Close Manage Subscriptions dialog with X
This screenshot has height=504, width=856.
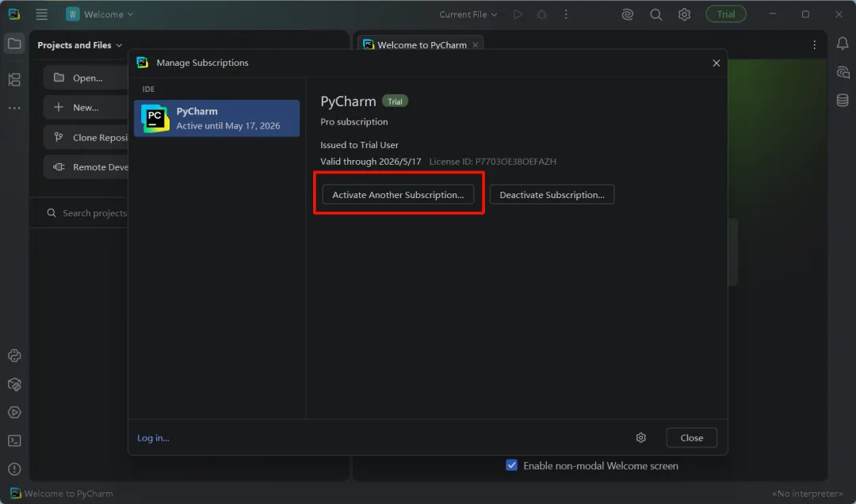(x=717, y=63)
